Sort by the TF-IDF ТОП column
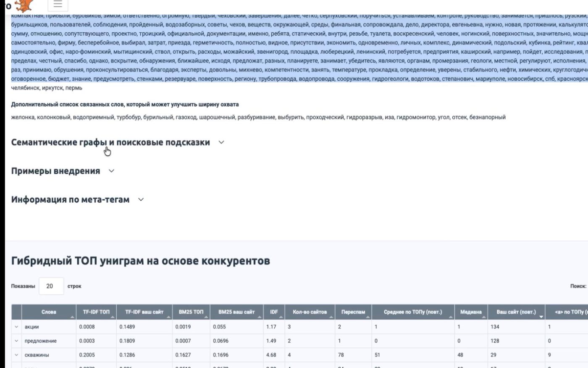This screenshot has height=368, width=588. 96,312
